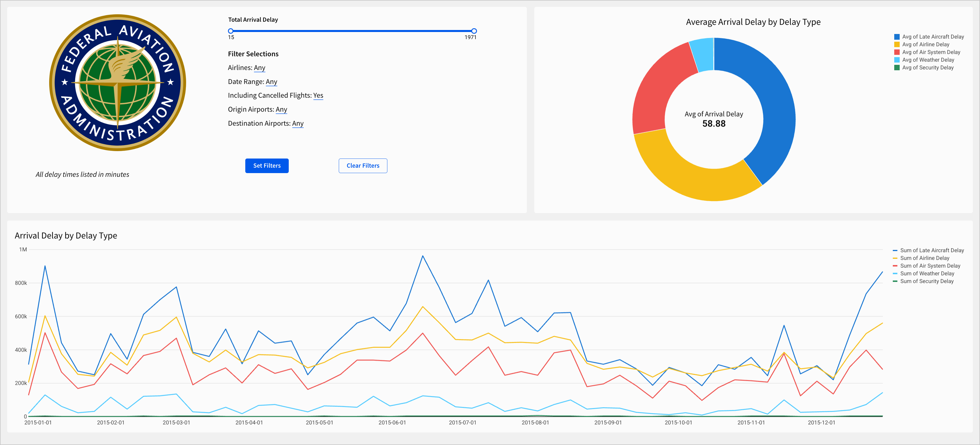980x445 pixels.
Task: Toggle Avg of Weather Delay legend item
Action: 927,60
